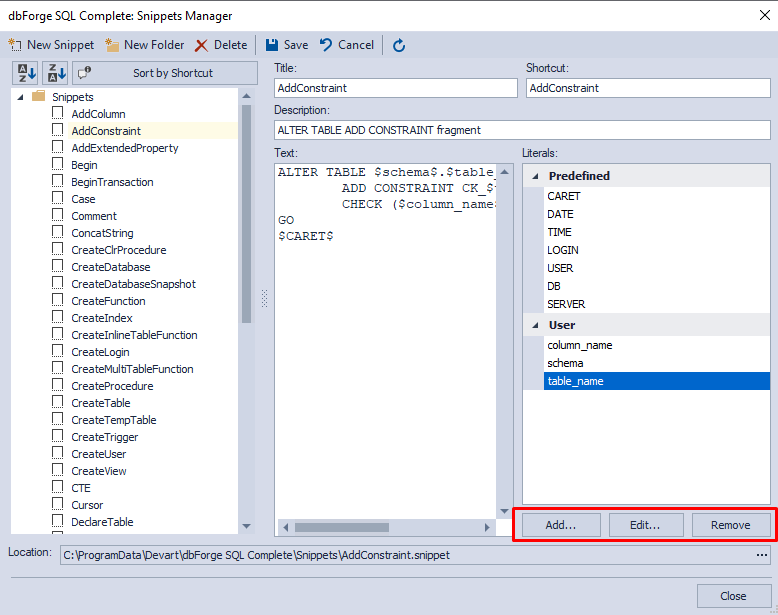The width and height of the screenshot is (778, 615).
Task: Click the Delete toolbar button
Action: [x=221, y=45]
